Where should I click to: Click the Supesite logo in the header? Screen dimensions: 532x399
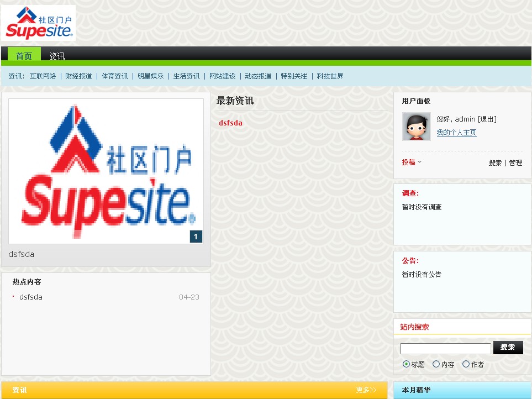point(38,23)
